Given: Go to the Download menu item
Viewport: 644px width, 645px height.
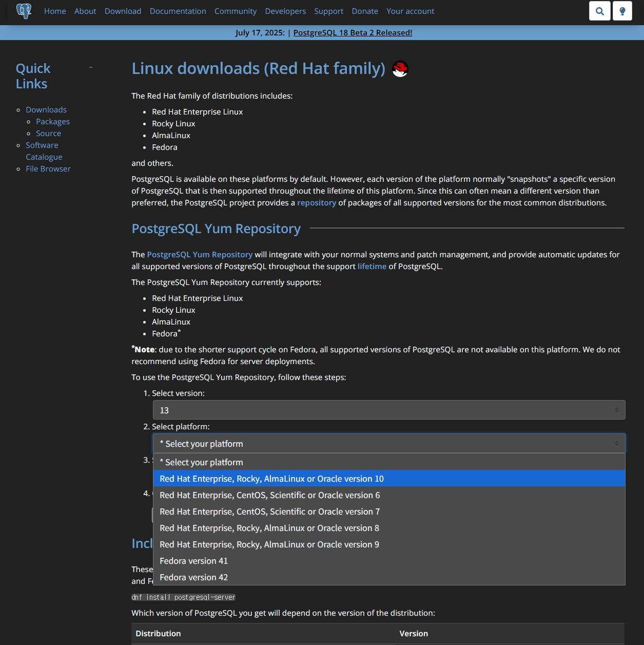Looking at the screenshot, I should (x=123, y=11).
